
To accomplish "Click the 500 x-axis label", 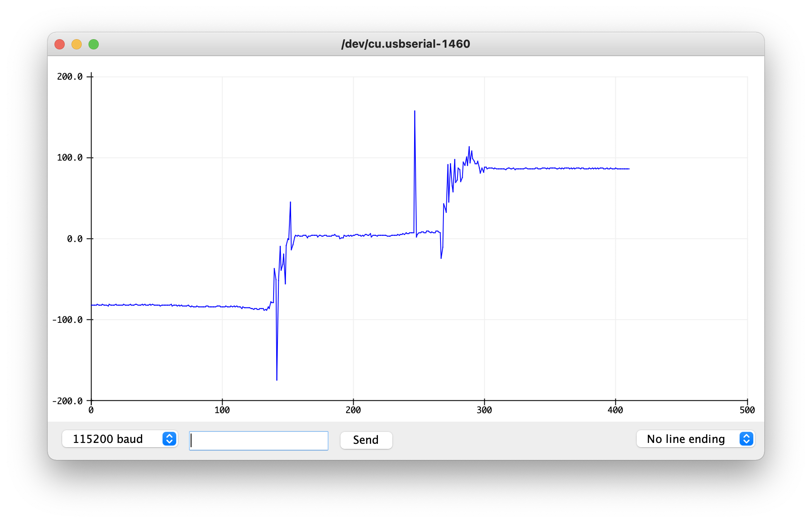I will point(747,410).
